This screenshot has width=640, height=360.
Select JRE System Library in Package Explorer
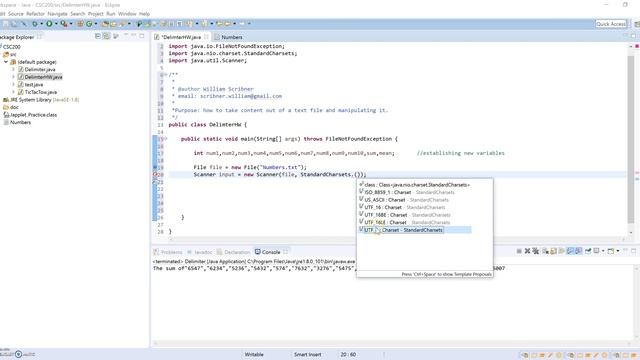tap(41, 100)
